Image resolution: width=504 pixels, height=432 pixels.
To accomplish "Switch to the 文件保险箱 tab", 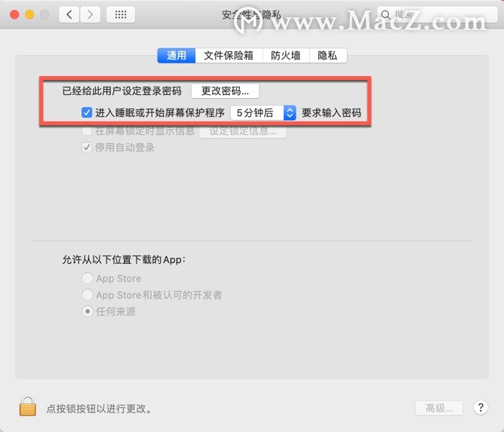I will click(x=229, y=56).
